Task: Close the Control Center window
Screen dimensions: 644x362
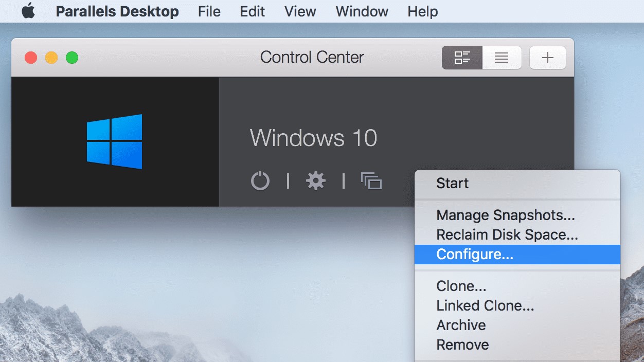Action: [x=31, y=58]
